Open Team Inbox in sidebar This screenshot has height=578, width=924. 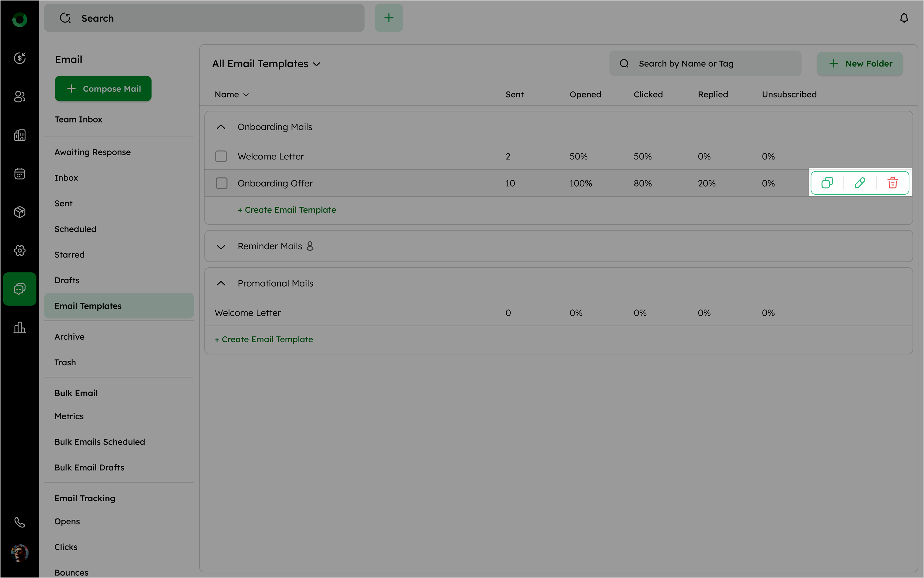click(78, 119)
